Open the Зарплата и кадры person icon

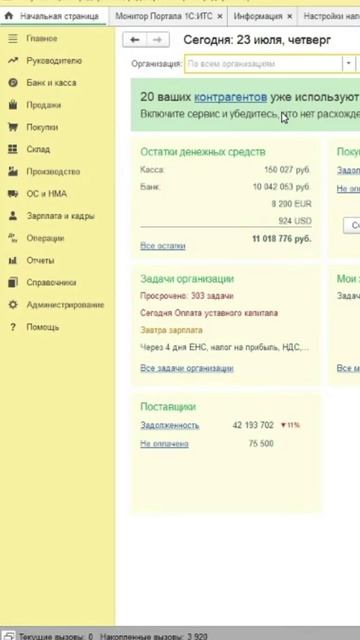pyautogui.click(x=13, y=216)
